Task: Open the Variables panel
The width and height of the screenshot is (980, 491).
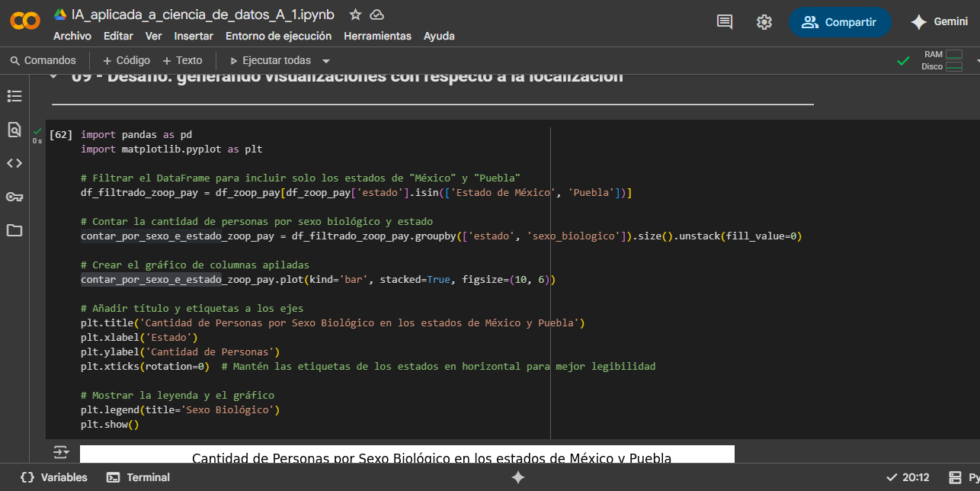Action: pyautogui.click(x=53, y=477)
